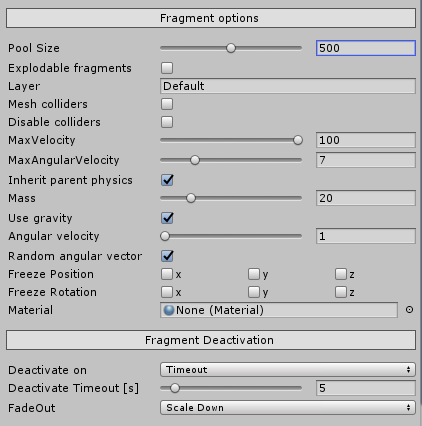422x426 pixels.
Task: Disable the Use gravity checkbox
Action: point(167,218)
